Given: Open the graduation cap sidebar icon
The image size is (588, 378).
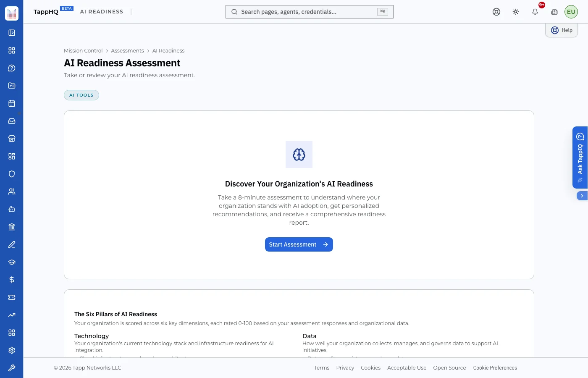Looking at the screenshot, I should (12, 262).
